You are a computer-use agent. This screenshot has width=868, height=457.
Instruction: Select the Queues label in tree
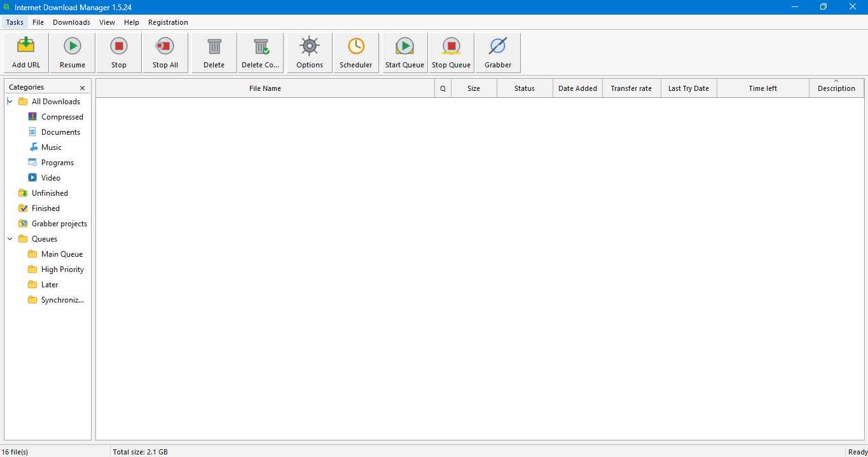[45, 239]
